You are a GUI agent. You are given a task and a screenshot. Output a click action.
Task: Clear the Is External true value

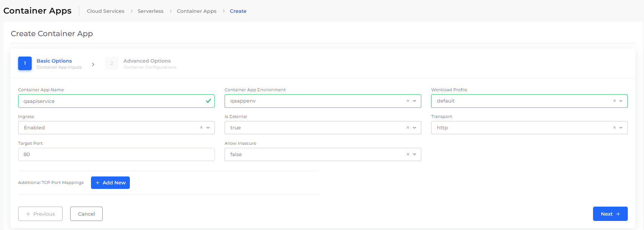pos(408,128)
